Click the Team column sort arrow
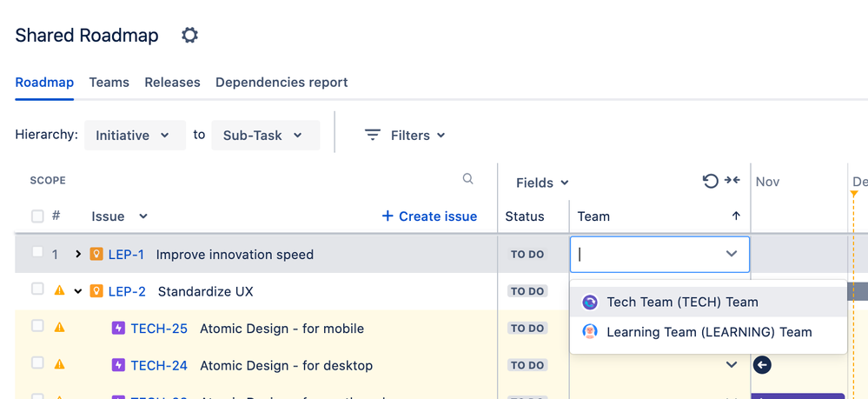 click(736, 216)
